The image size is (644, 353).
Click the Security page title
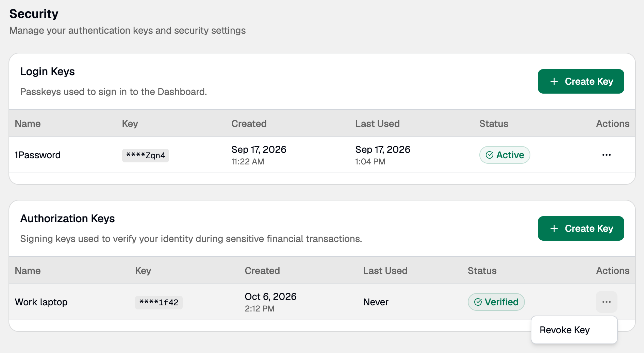coord(34,14)
